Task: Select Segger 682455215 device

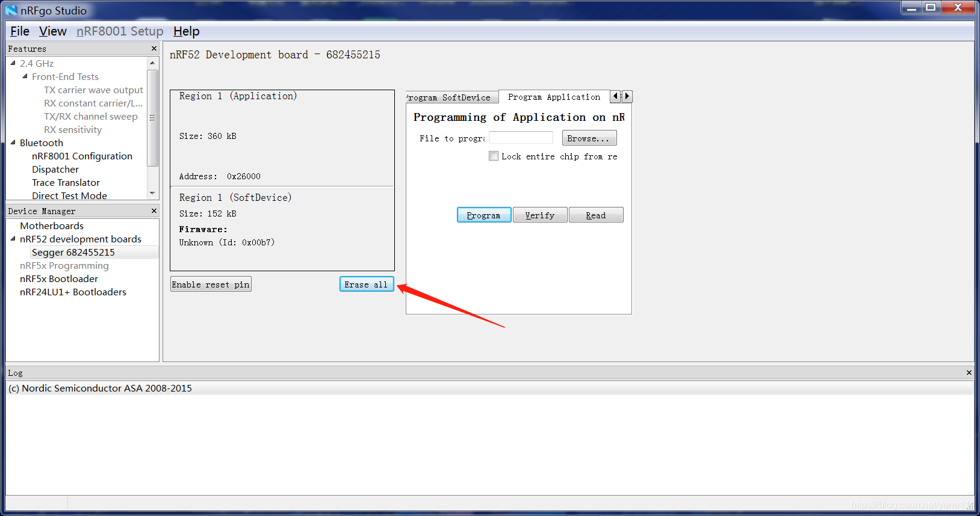Action: [73, 252]
